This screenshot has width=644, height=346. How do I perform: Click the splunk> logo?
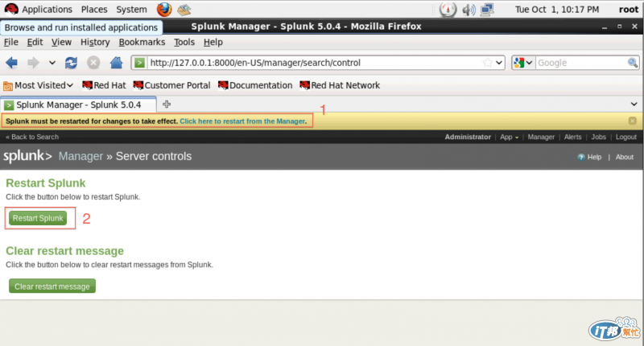pos(27,156)
